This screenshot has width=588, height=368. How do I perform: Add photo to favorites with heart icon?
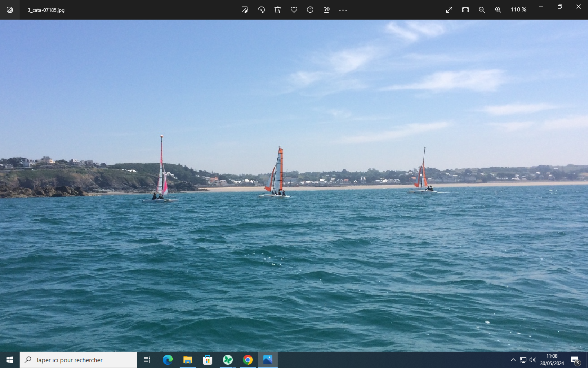pos(294,10)
